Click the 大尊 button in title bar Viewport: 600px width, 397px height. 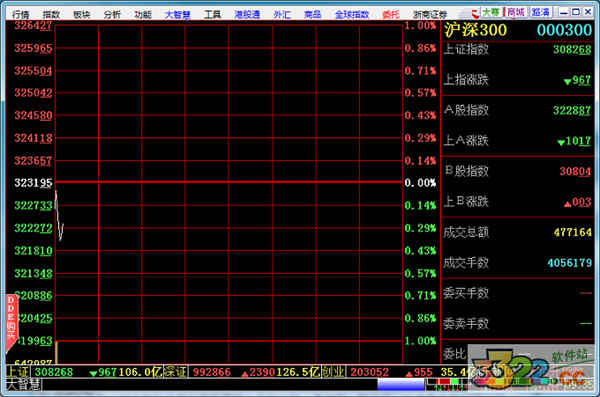pyautogui.click(x=491, y=12)
